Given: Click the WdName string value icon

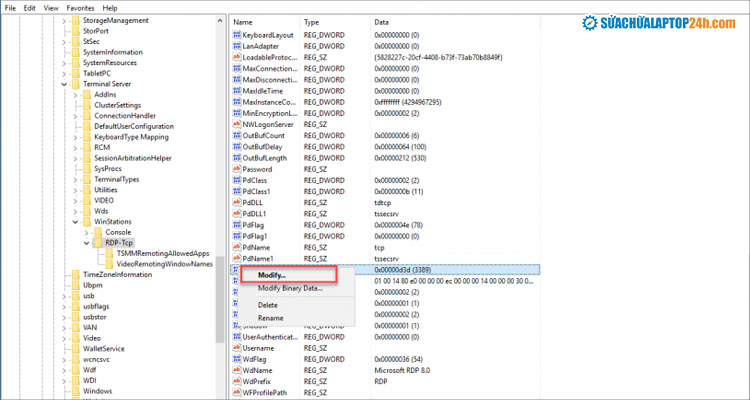Looking at the screenshot, I should pos(236,371).
